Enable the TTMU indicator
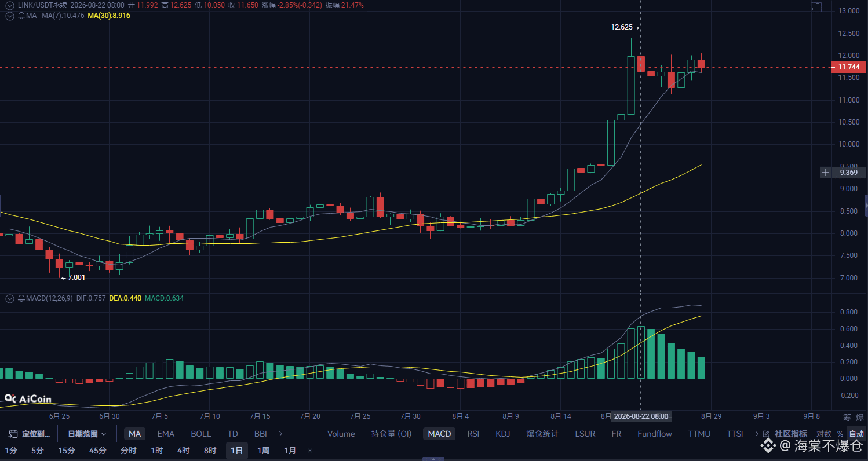The width and height of the screenshot is (868, 461). click(699, 434)
